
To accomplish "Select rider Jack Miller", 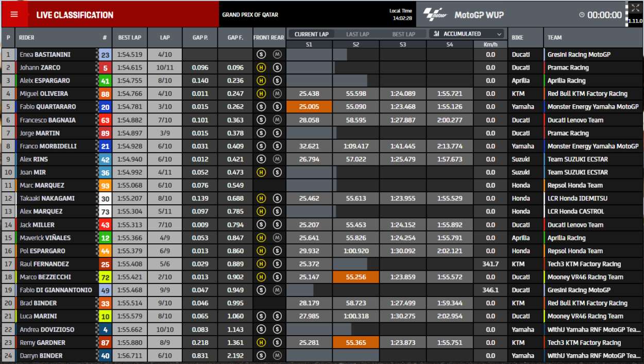I will [x=37, y=225].
